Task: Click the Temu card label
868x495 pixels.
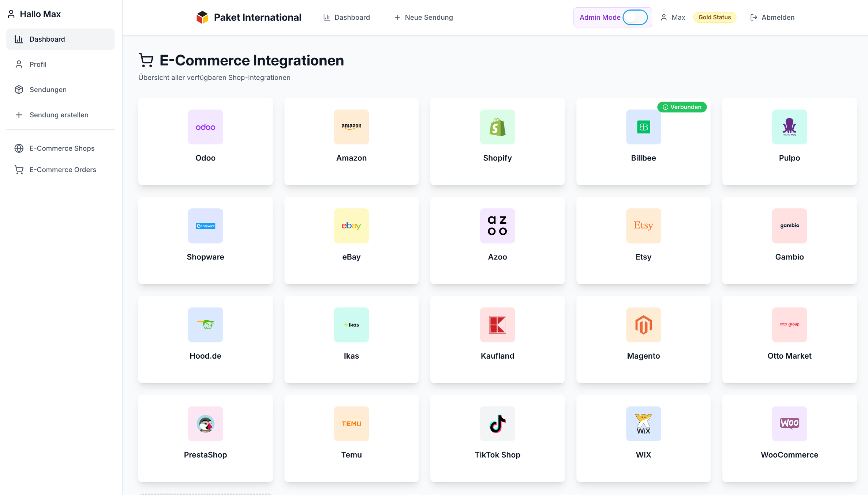Action: point(351,455)
